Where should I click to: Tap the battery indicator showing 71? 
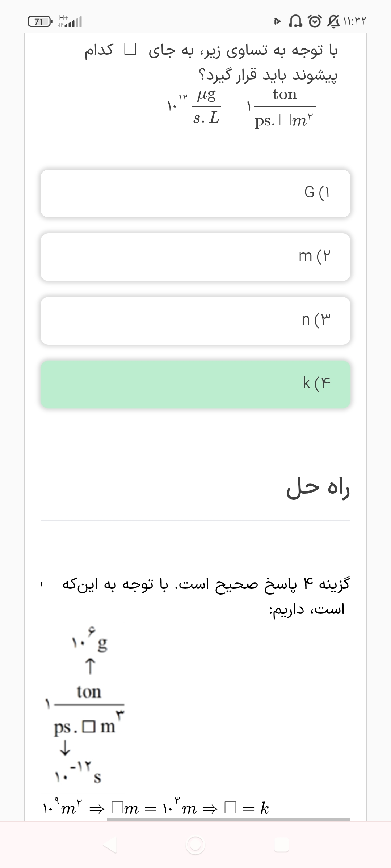tap(41, 22)
